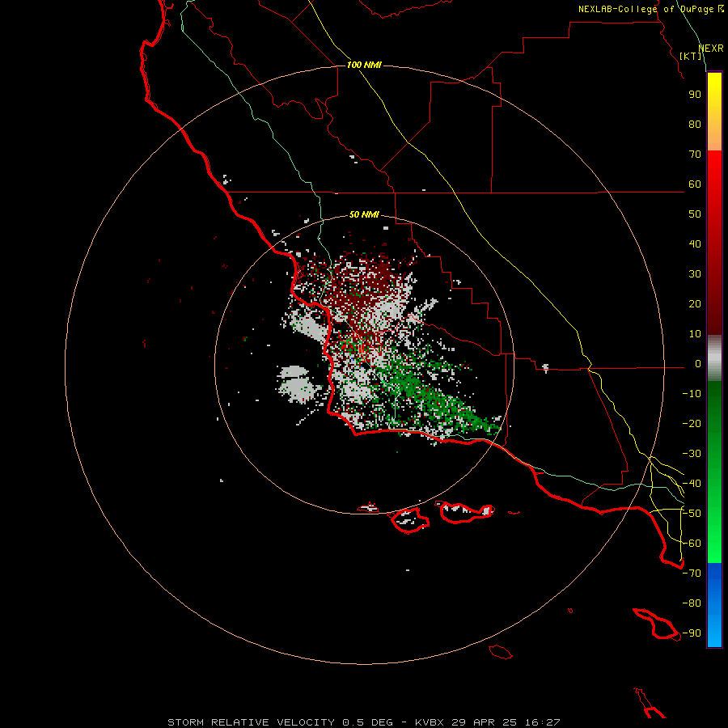Click the NEXR label above the color scale
This screenshot has height=728, width=728.
pyautogui.click(x=710, y=49)
